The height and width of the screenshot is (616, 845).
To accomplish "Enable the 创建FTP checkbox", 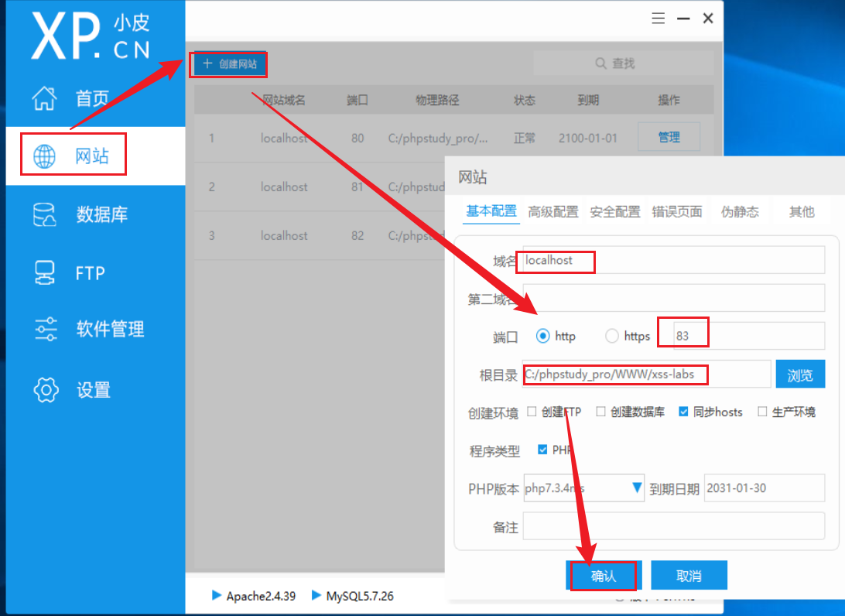I will coord(532,412).
